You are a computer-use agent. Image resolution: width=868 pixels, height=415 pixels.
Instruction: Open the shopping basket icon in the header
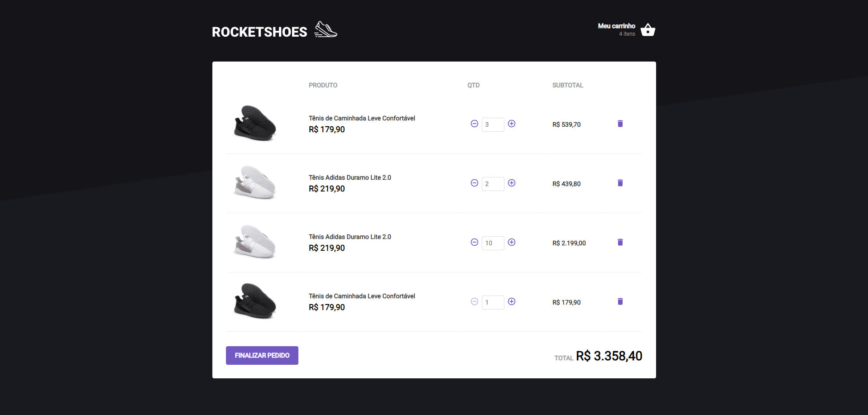tap(648, 29)
